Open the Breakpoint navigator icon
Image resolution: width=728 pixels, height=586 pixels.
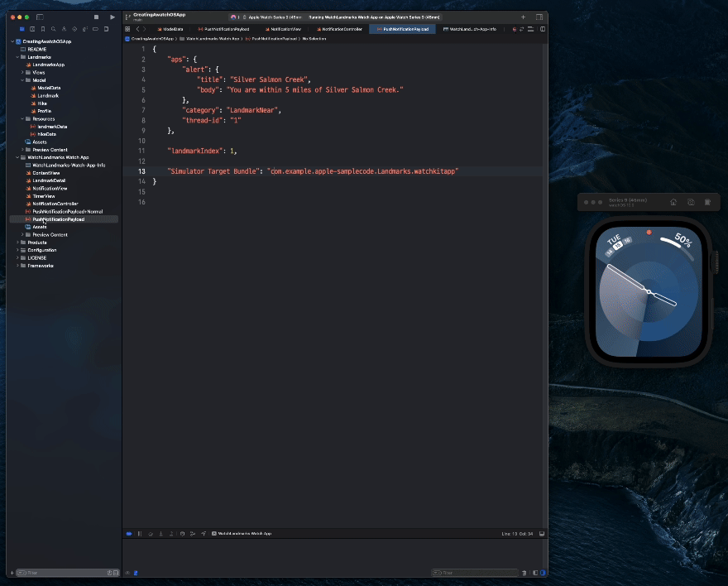tap(95, 29)
